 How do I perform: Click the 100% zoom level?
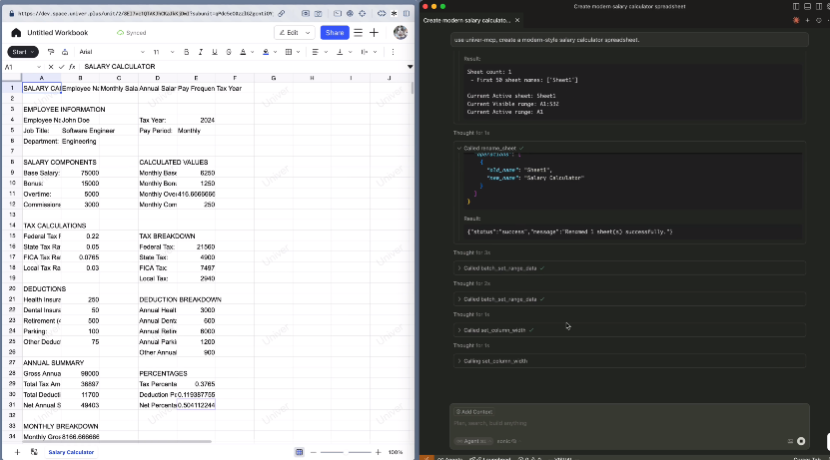[x=395, y=452]
